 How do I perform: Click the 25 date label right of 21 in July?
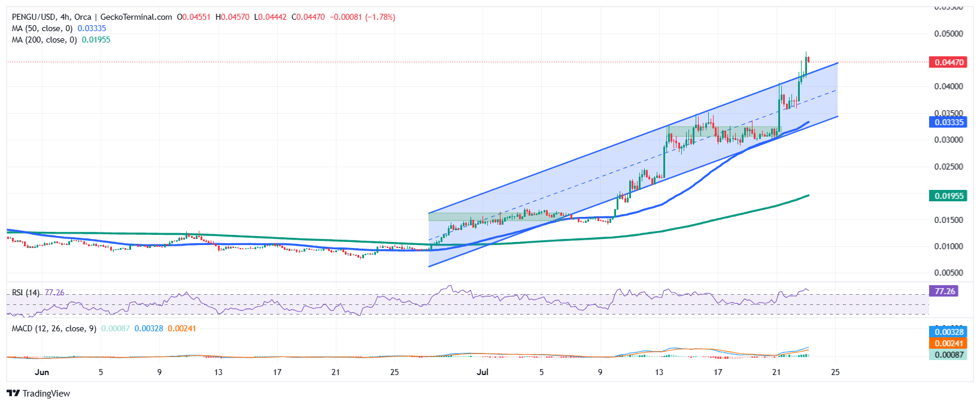pyautogui.click(x=835, y=372)
